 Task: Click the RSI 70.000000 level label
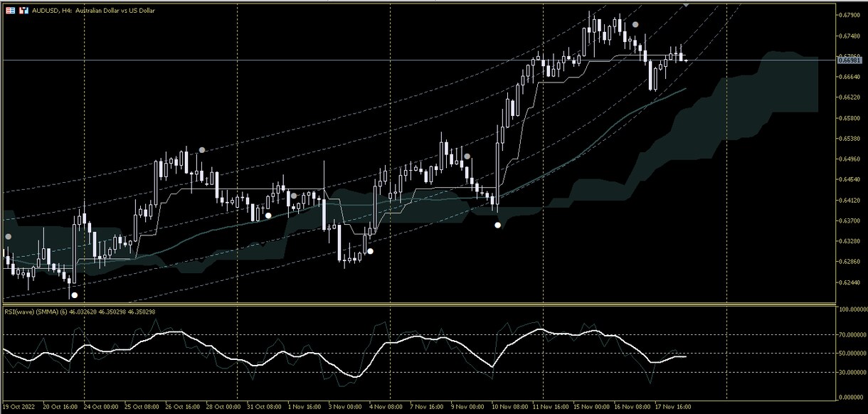(851, 334)
